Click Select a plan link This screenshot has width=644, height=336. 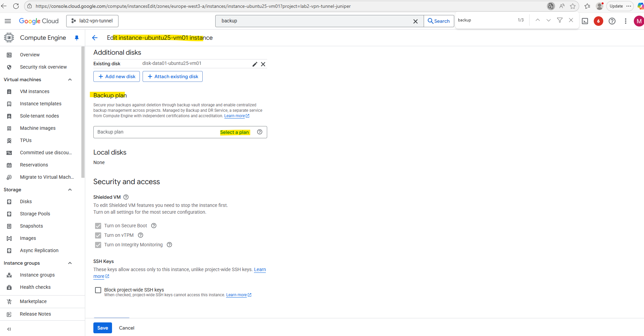coord(235,132)
